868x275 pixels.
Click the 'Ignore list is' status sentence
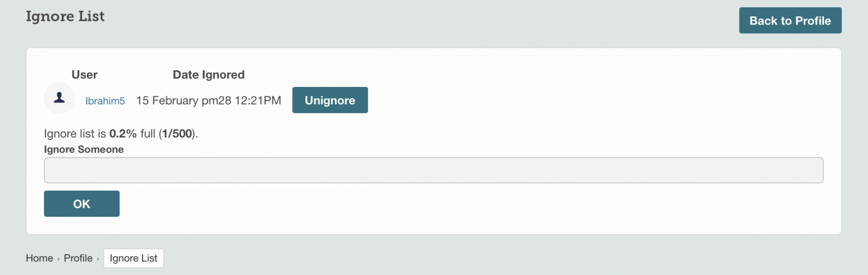121,134
